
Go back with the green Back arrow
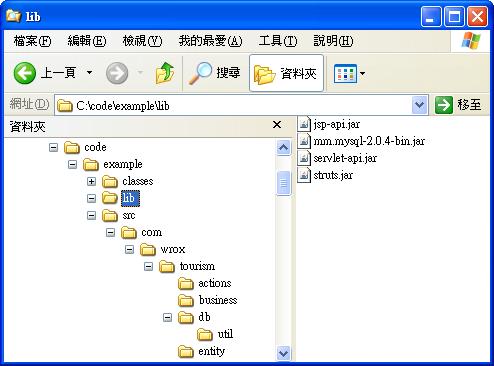pyautogui.click(x=25, y=73)
